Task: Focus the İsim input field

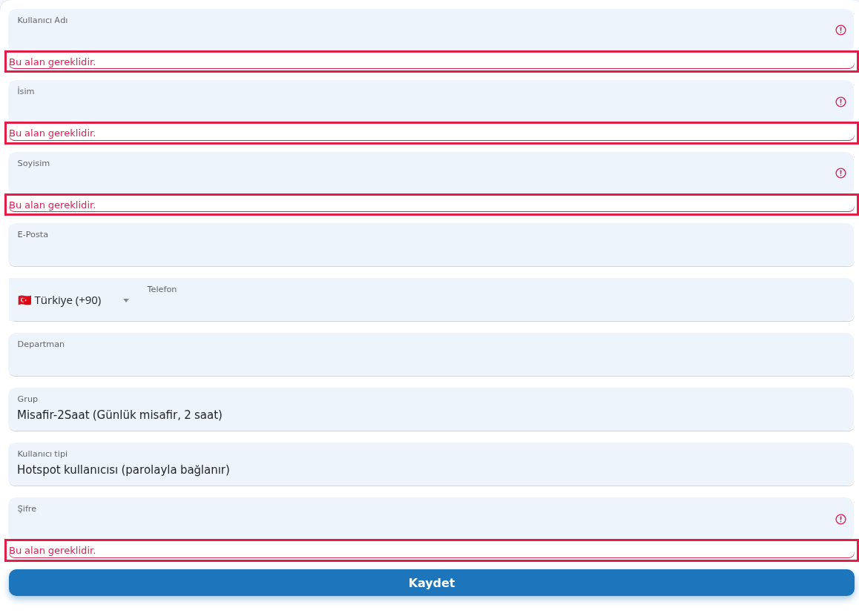Action: click(431, 102)
